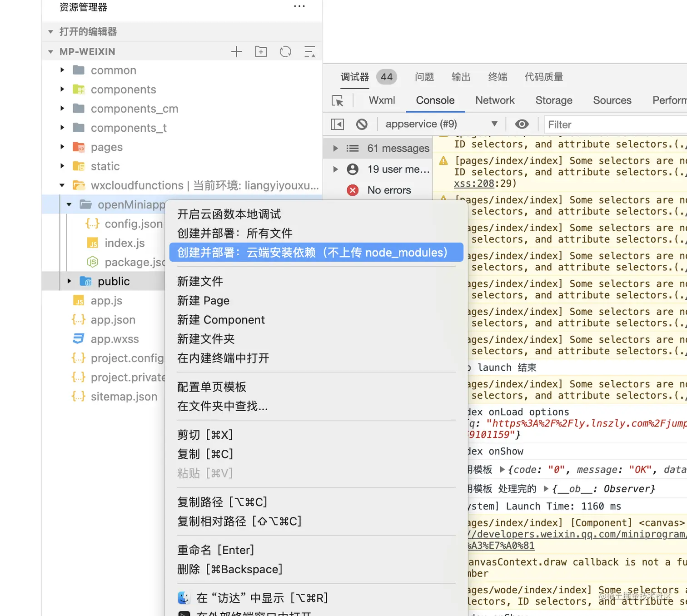The height and width of the screenshot is (616, 687).
Task: Open the 输出 panel tab
Action: pos(461,77)
